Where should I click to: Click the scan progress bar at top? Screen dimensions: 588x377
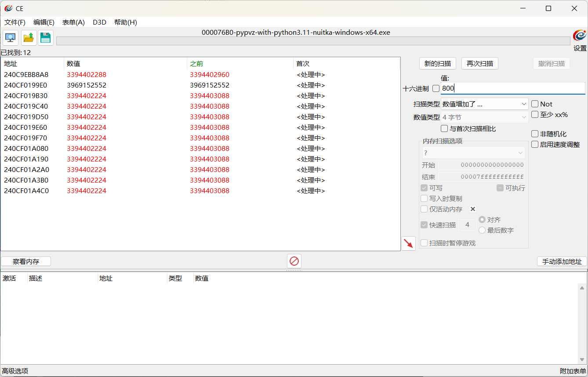click(313, 41)
